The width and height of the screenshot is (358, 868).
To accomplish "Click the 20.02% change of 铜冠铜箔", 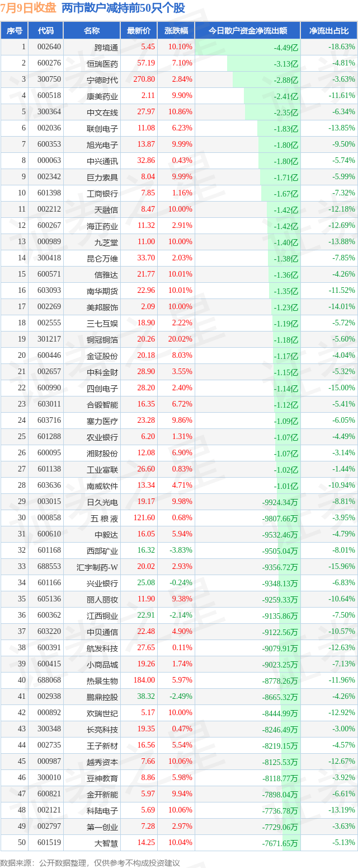I will pos(181,339).
